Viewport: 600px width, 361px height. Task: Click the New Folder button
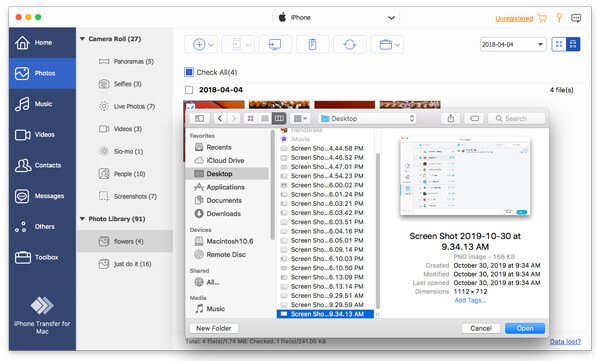point(214,328)
